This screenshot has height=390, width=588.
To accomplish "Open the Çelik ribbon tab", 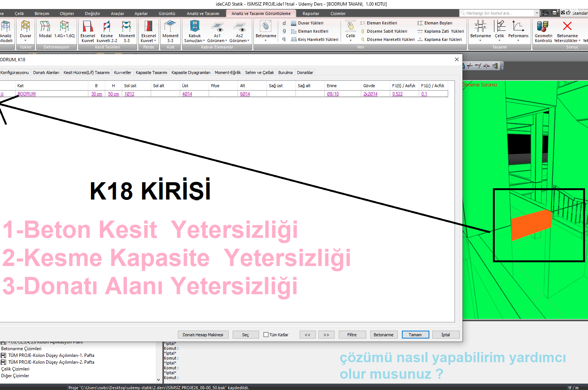I will (x=19, y=14).
